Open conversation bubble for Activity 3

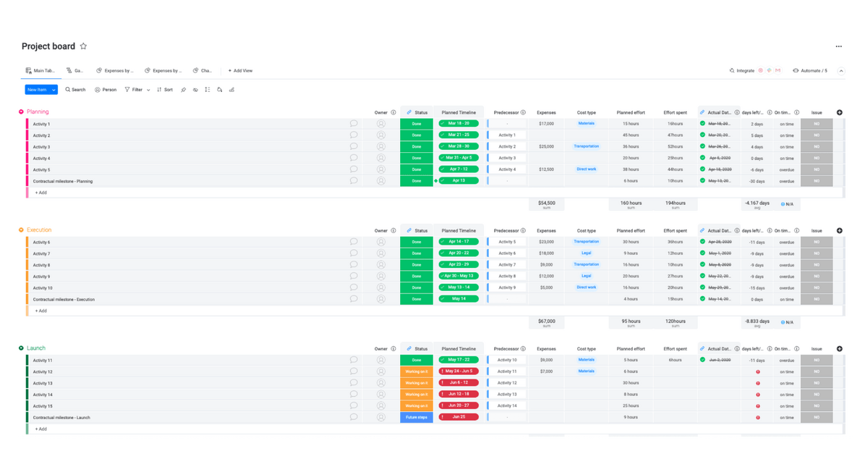tap(354, 146)
